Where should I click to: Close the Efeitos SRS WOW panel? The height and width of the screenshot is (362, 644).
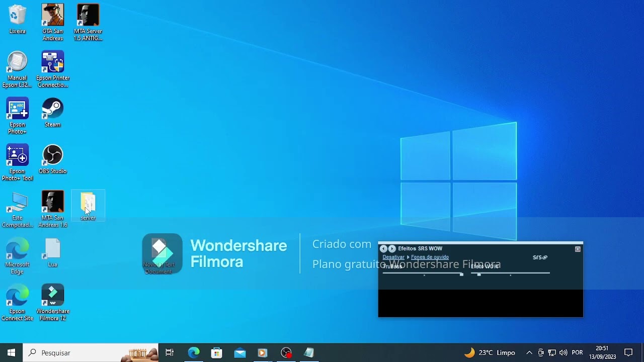click(578, 249)
